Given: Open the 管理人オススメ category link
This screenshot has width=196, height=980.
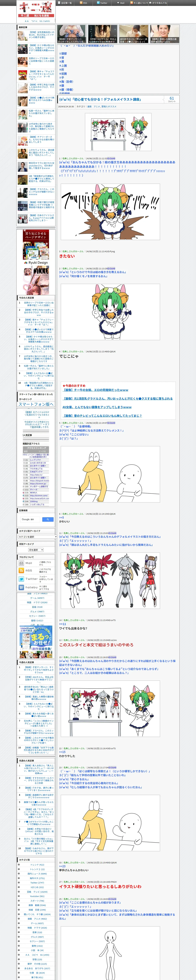Looking at the screenshot, I should pyautogui.click(x=109, y=106).
